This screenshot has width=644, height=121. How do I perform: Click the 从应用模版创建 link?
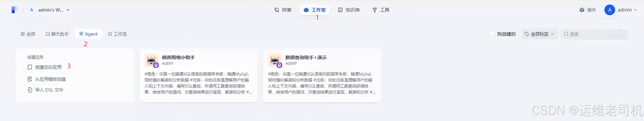point(50,79)
